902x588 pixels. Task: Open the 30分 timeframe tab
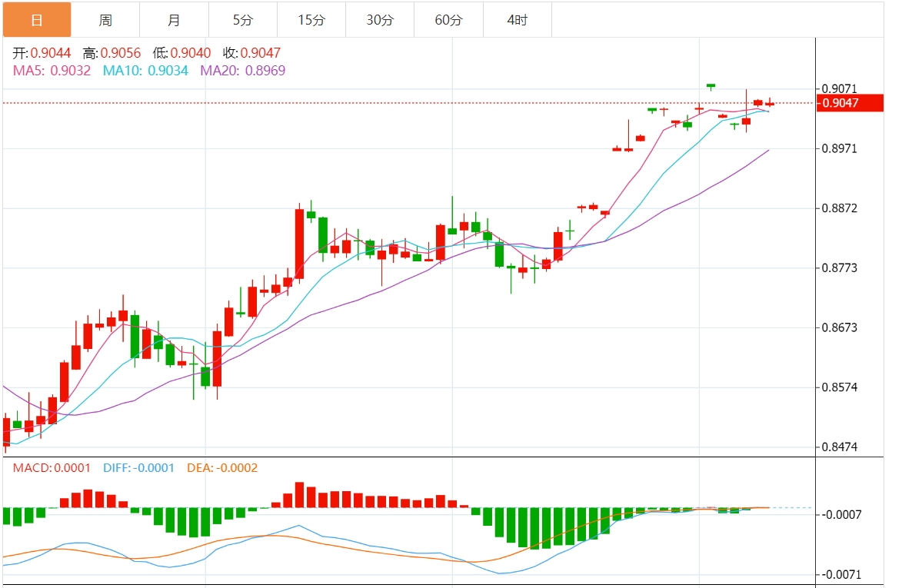[x=380, y=20]
